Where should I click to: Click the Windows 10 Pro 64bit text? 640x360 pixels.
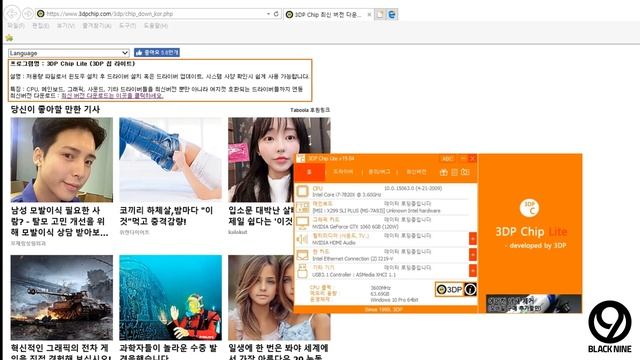pos(394,300)
